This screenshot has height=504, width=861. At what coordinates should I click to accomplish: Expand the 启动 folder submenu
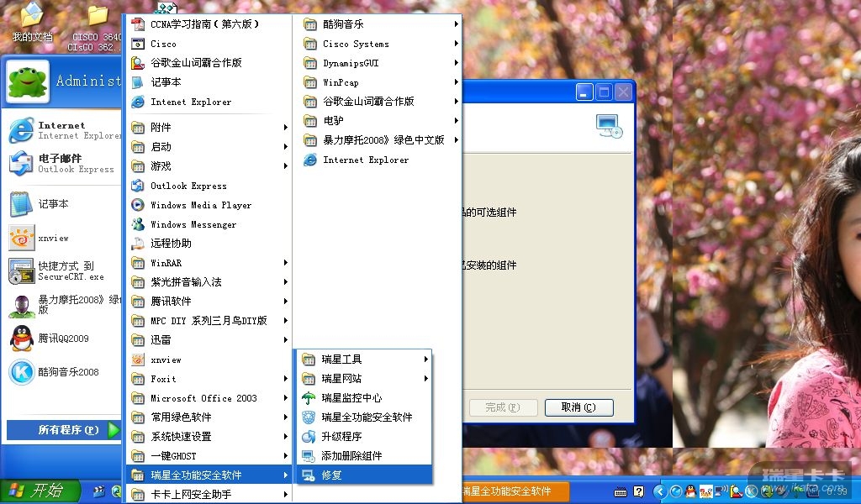(x=209, y=147)
